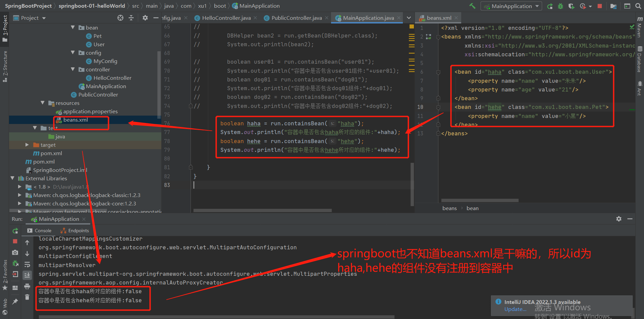
Task: Toggle the Database side panel
Action: click(640, 59)
